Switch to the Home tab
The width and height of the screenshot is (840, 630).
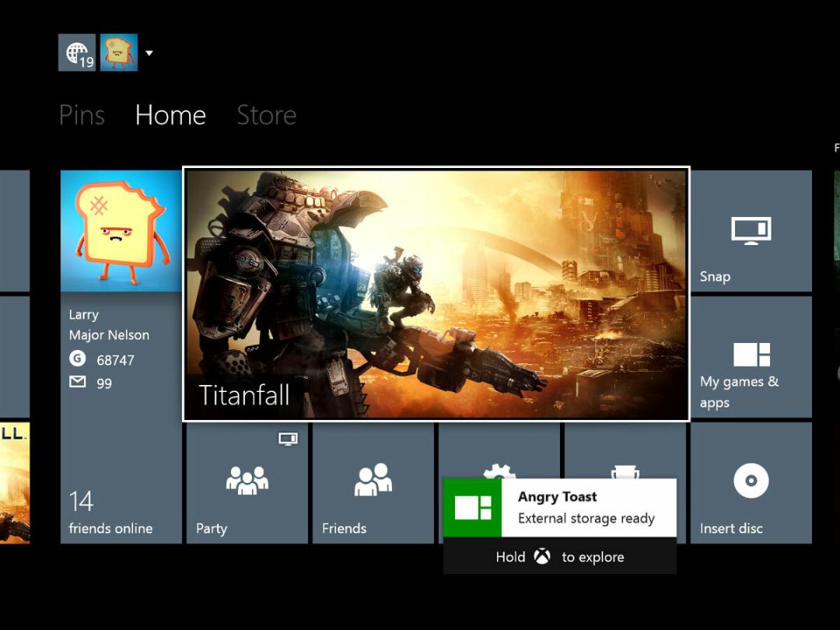[x=170, y=114]
